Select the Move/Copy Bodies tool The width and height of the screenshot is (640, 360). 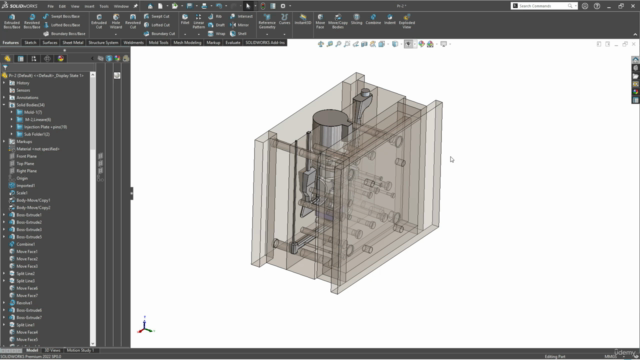tap(338, 21)
